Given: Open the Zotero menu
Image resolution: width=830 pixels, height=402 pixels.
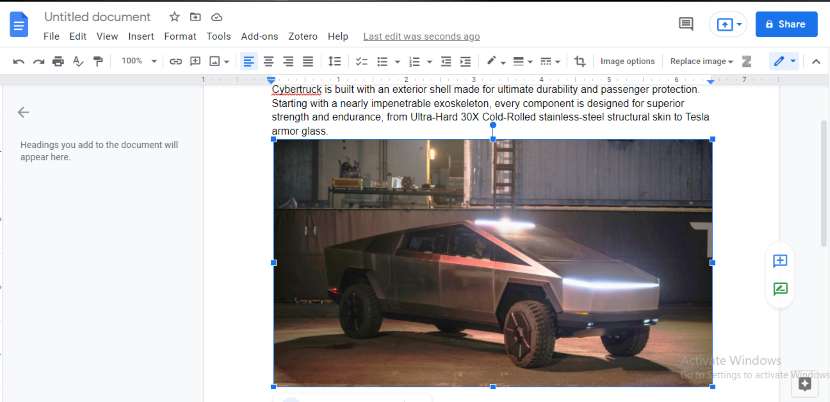Looking at the screenshot, I should [x=303, y=37].
